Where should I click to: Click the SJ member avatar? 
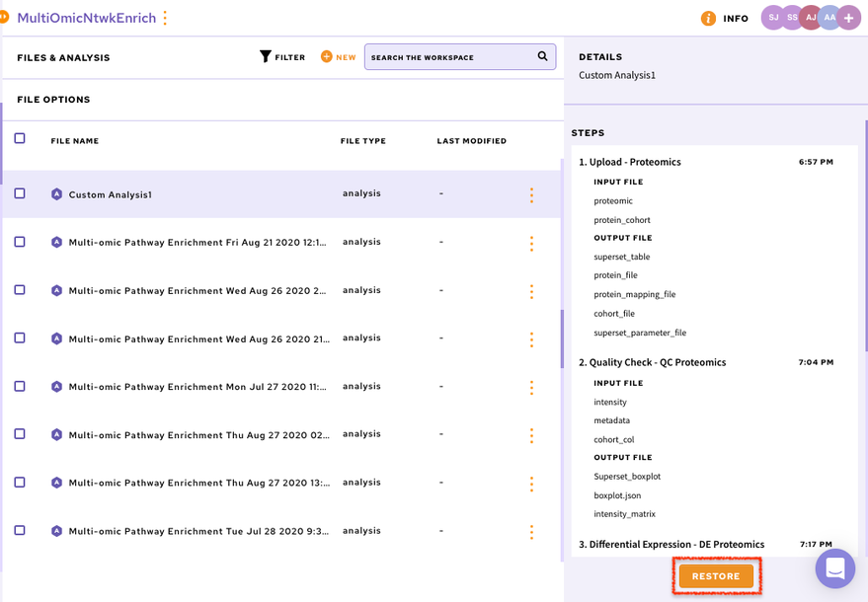(x=773, y=18)
